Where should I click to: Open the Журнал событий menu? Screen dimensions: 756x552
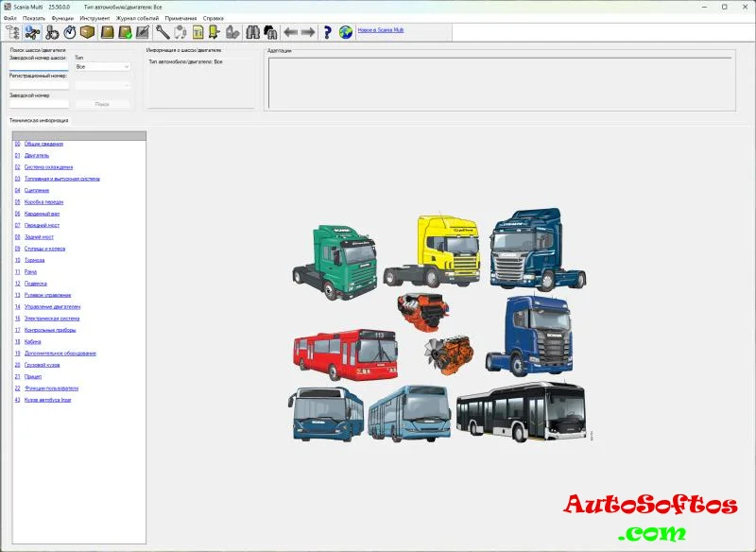click(137, 18)
